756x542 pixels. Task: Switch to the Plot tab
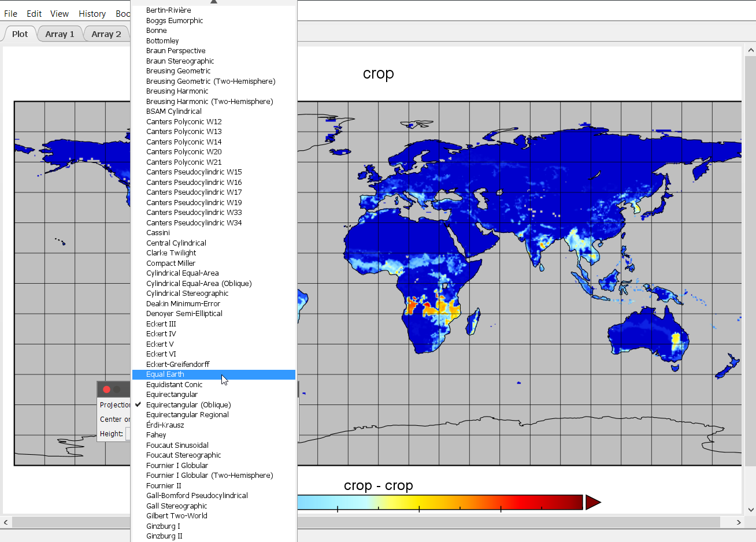point(20,34)
